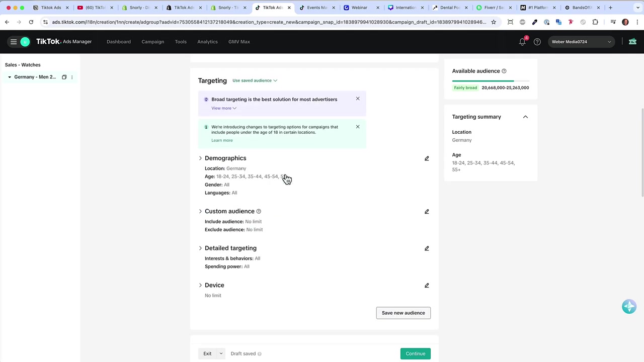The height and width of the screenshot is (362, 644).
Task: Click the green account avatar circle
Action: (25, 42)
